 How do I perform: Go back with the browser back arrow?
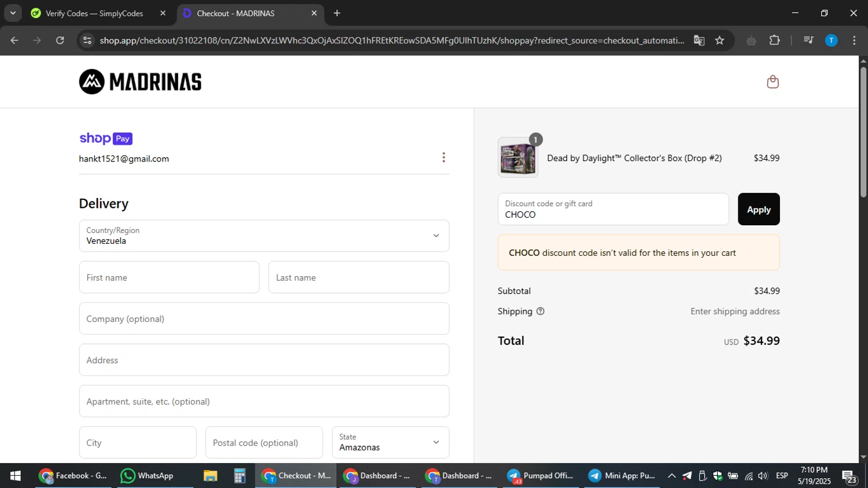click(14, 40)
